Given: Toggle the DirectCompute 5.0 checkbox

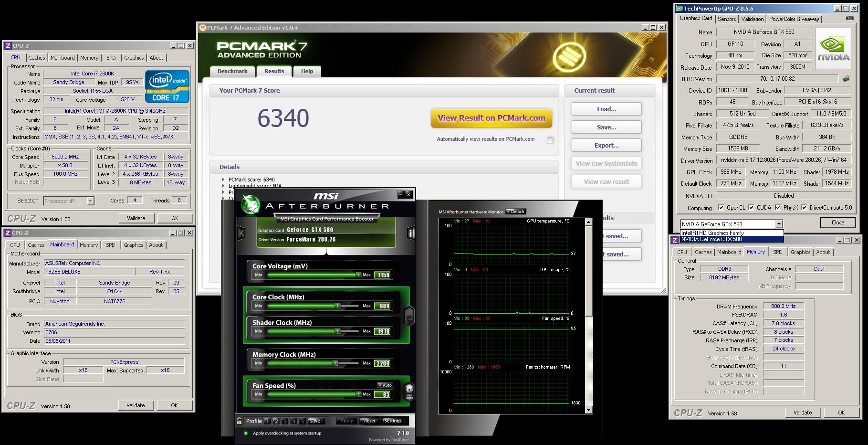Looking at the screenshot, I should point(804,208).
